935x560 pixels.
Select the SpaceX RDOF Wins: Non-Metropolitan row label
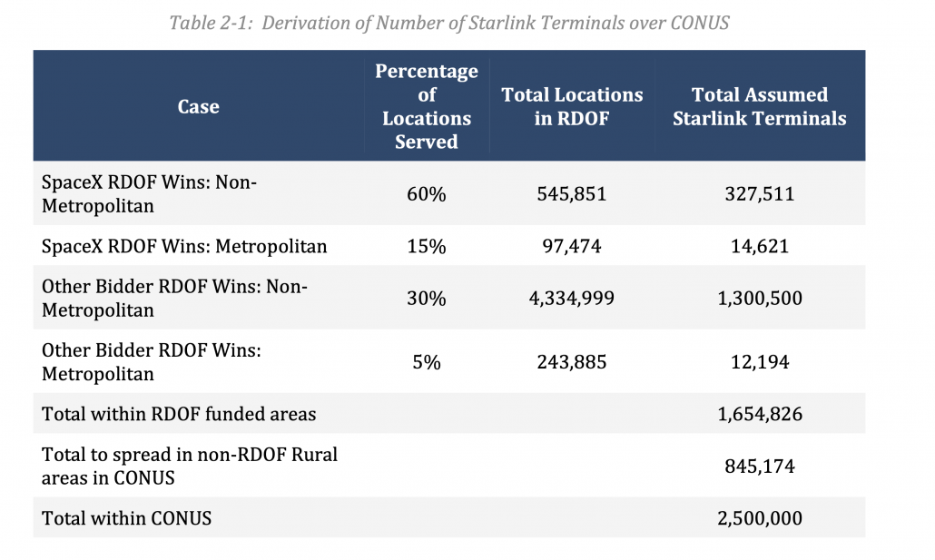click(x=149, y=193)
